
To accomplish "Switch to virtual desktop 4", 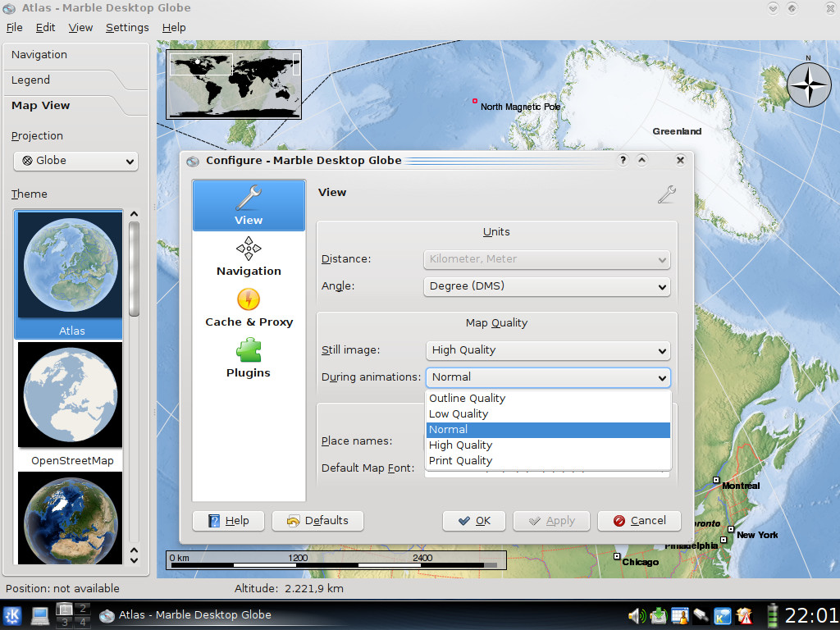I will tap(83, 622).
